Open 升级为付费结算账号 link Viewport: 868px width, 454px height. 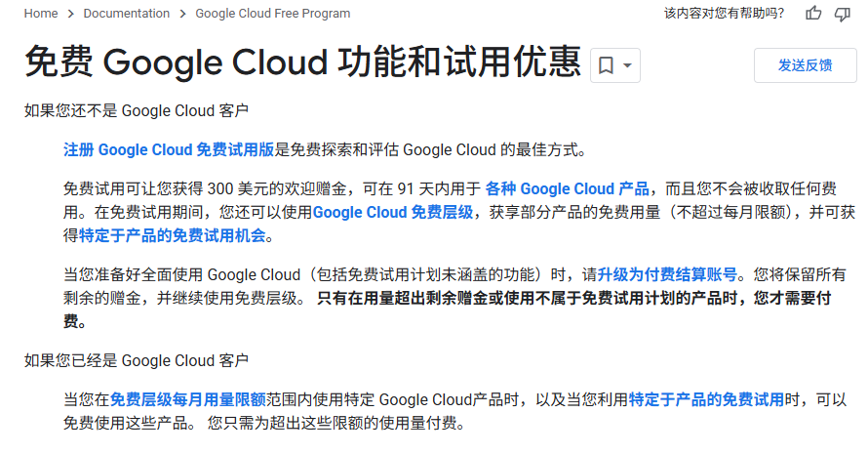coord(667,274)
